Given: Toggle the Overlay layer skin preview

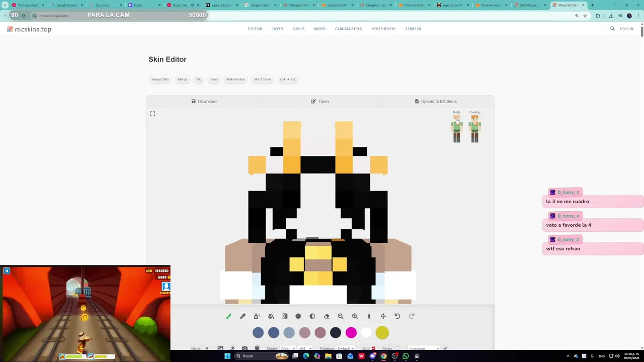Looking at the screenshot, I should tap(474, 129).
